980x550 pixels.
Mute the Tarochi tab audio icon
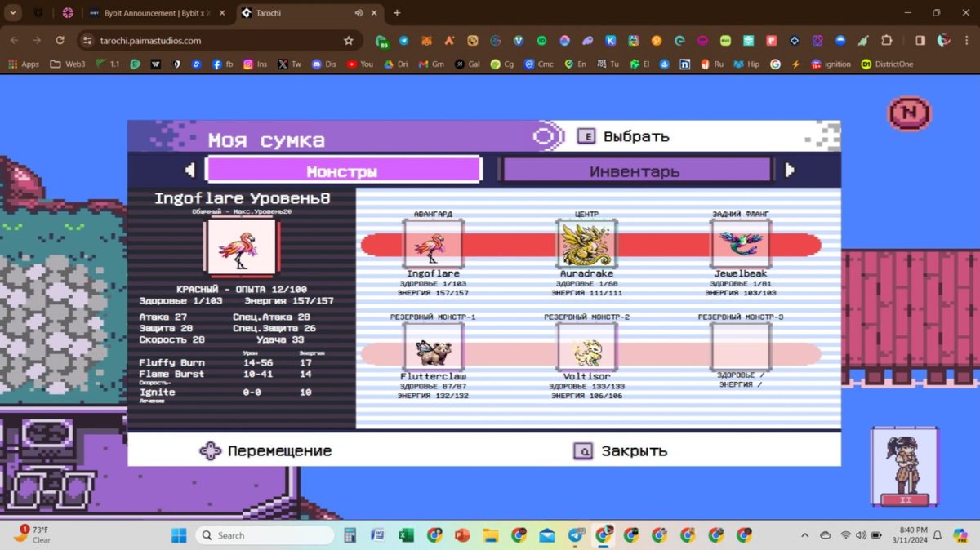(x=359, y=13)
